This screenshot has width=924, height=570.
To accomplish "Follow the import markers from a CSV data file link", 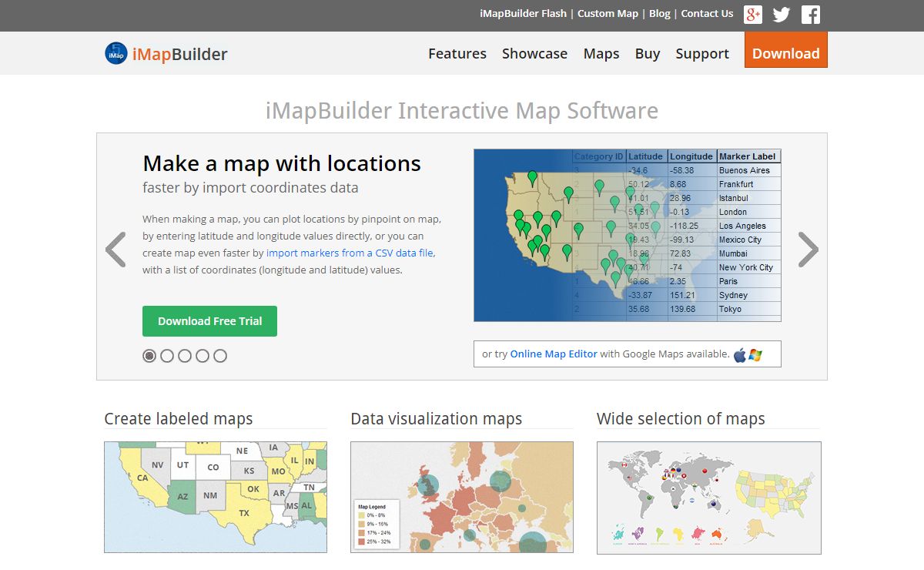I will 350,253.
